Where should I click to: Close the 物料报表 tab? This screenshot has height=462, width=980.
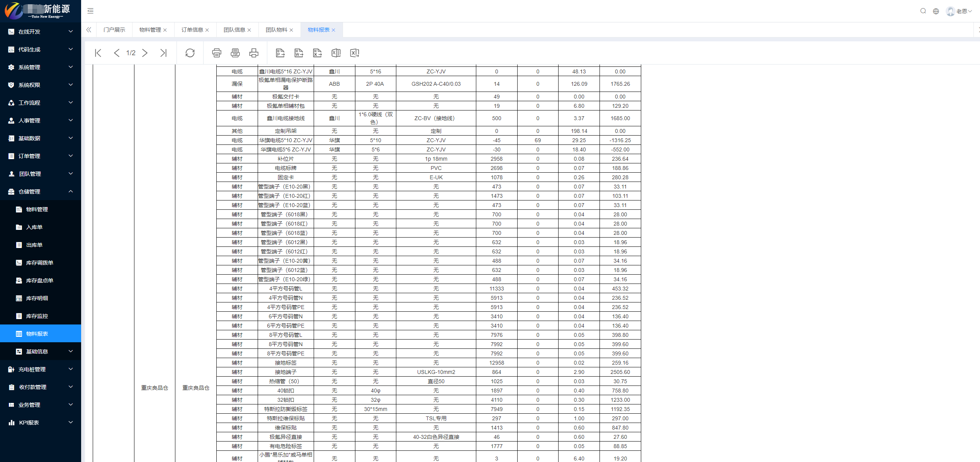pos(334,30)
